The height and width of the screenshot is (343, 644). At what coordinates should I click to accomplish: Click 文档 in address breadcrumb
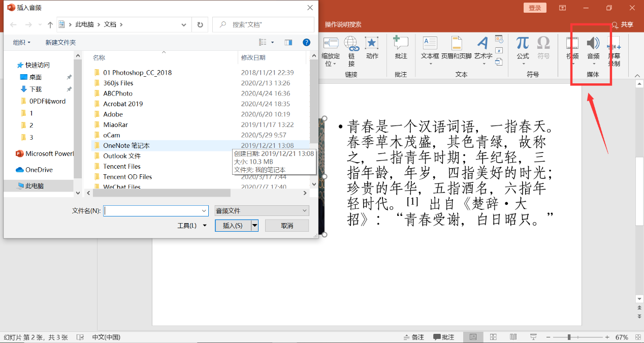110,24
